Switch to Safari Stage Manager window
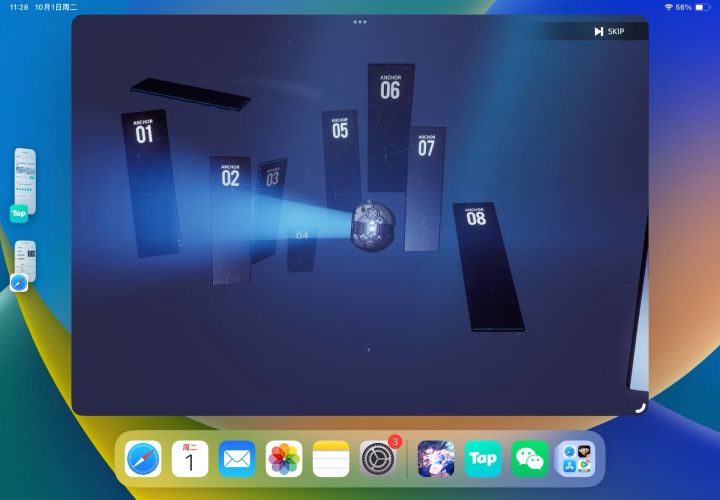Screen dimensions: 720x500 tap(25, 261)
